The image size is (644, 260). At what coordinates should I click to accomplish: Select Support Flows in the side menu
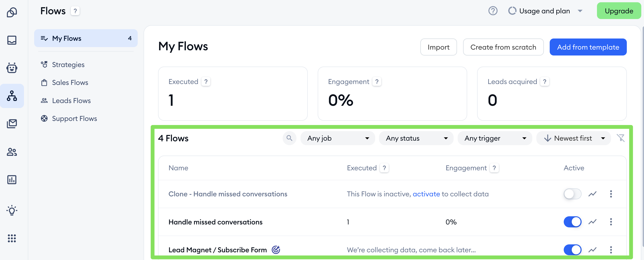point(69,118)
